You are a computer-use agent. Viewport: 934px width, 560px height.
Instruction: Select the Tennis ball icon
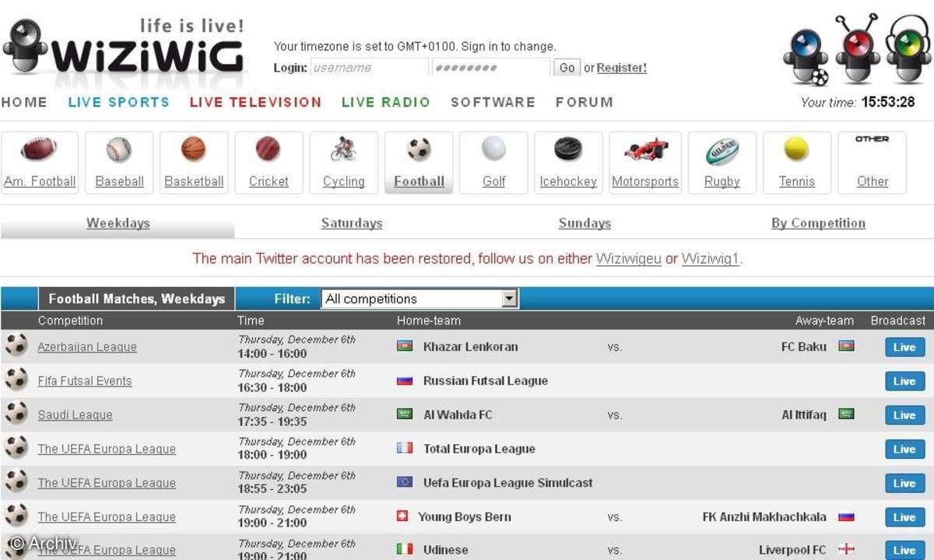[796, 149]
